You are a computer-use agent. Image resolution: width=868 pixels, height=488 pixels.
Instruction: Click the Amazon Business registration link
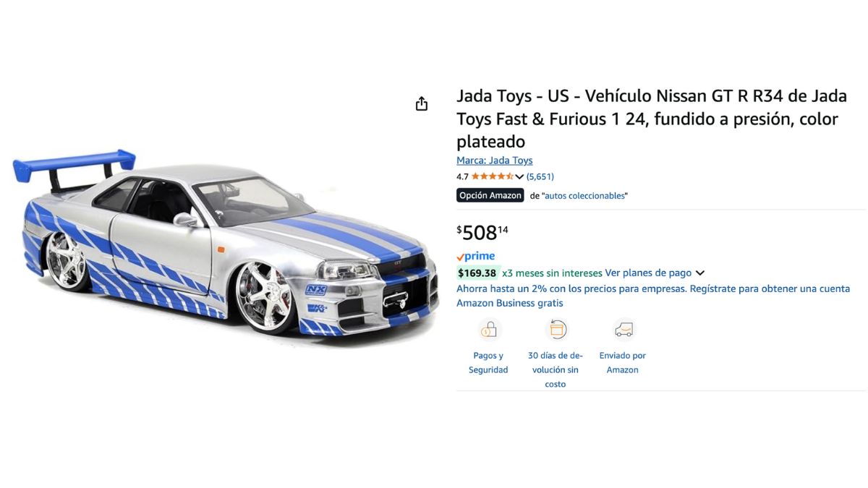coord(653,296)
